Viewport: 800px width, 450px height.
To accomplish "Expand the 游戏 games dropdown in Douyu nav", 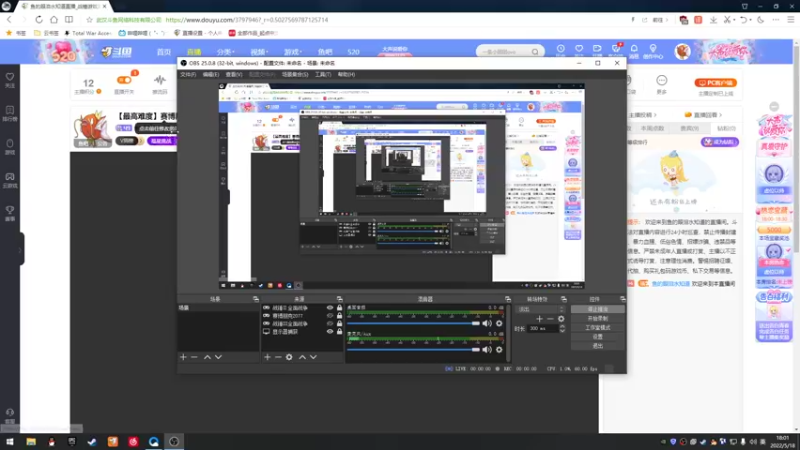I will pos(292,52).
